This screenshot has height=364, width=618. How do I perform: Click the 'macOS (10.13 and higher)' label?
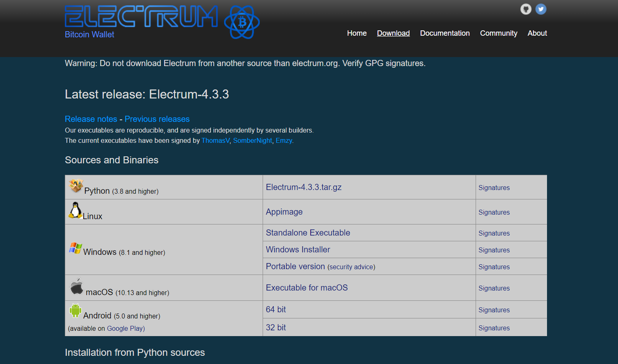[128, 292]
